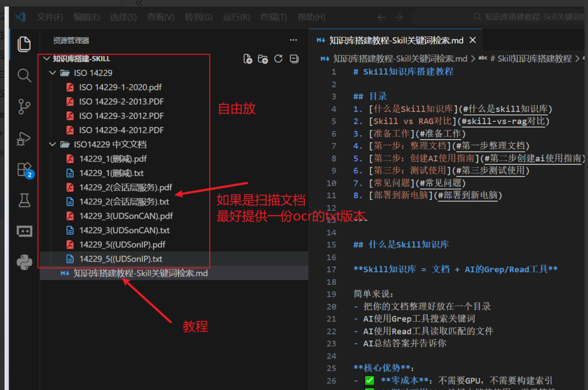Open 14229_2(会话层服务).pdf file

coord(125,187)
